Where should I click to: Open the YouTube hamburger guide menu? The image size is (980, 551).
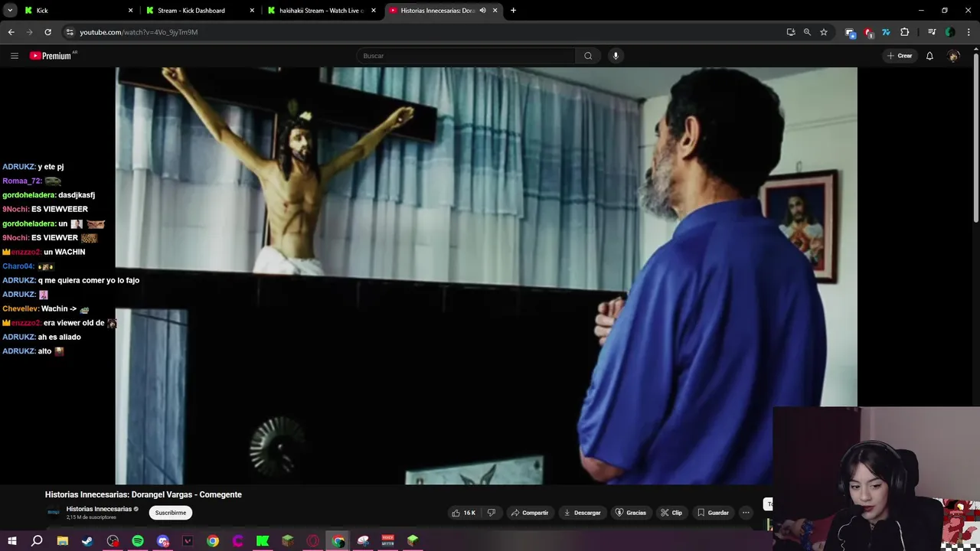pos(14,56)
